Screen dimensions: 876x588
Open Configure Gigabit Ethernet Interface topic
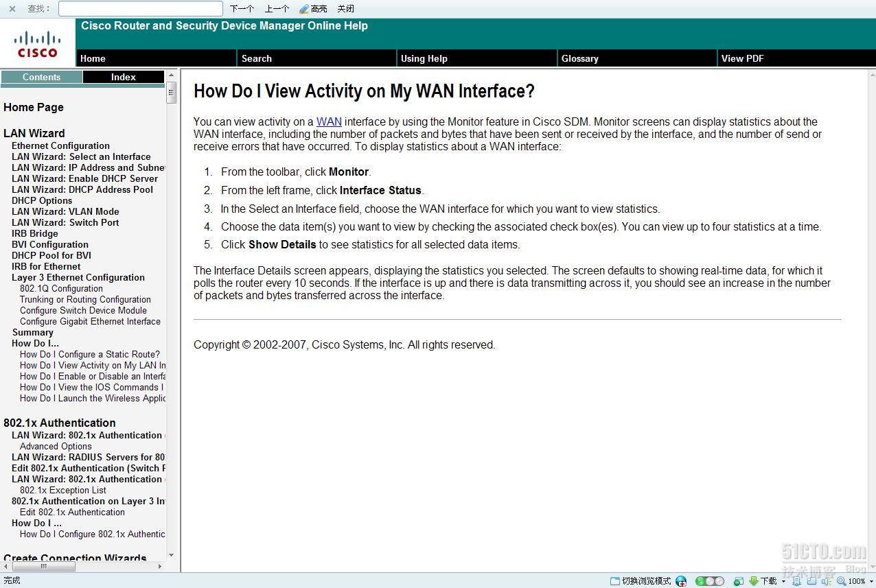point(90,321)
